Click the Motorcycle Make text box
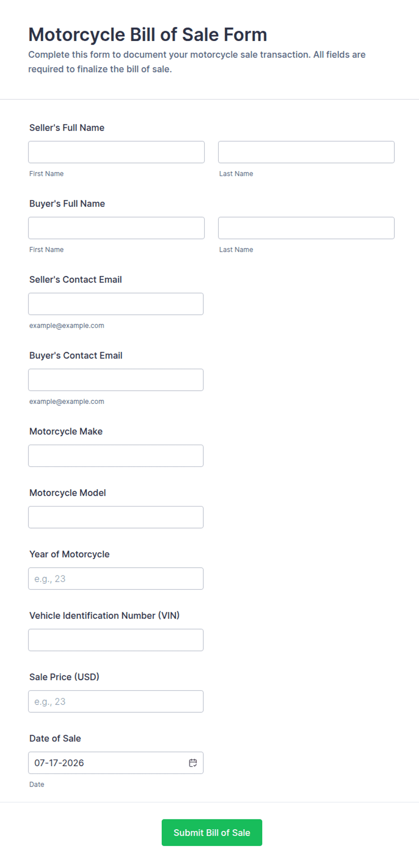 pyautogui.click(x=116, y=456)
